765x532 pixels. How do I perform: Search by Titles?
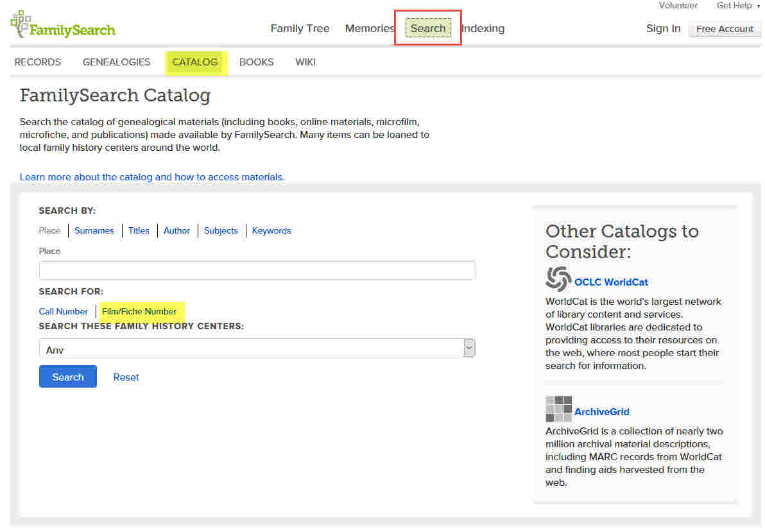[139, 230]
